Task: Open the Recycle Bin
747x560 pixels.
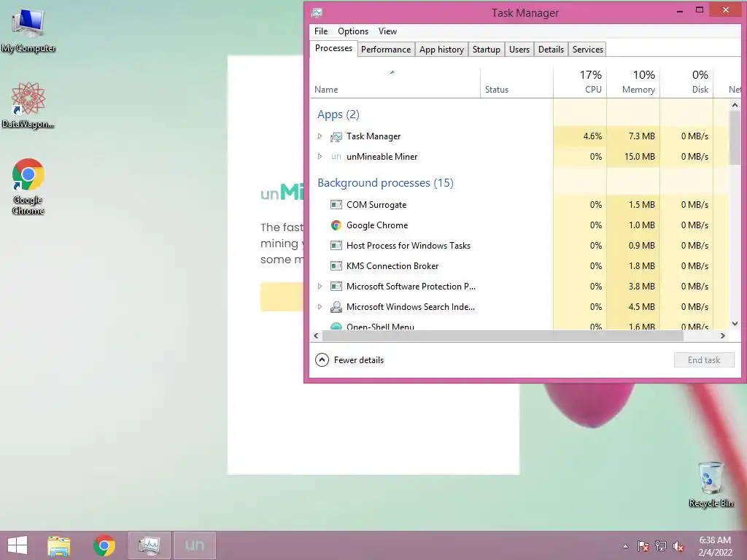Action: [x=711, y=484]
